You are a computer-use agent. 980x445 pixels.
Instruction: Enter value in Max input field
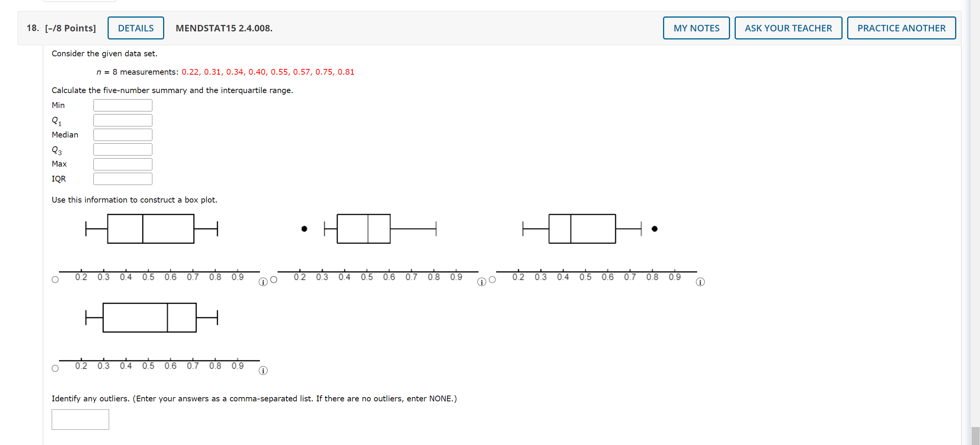[x=122, y=164]
